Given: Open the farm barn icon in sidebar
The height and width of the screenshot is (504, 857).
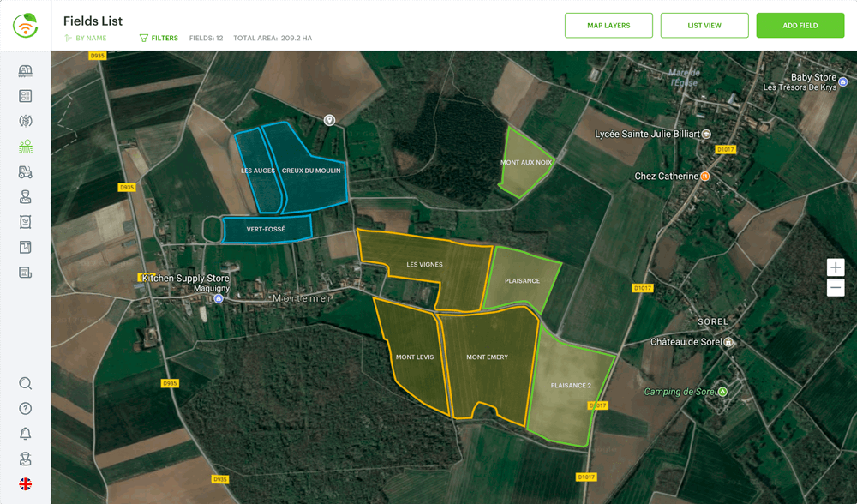Looking at the screenshot, I should pos(26,71).
